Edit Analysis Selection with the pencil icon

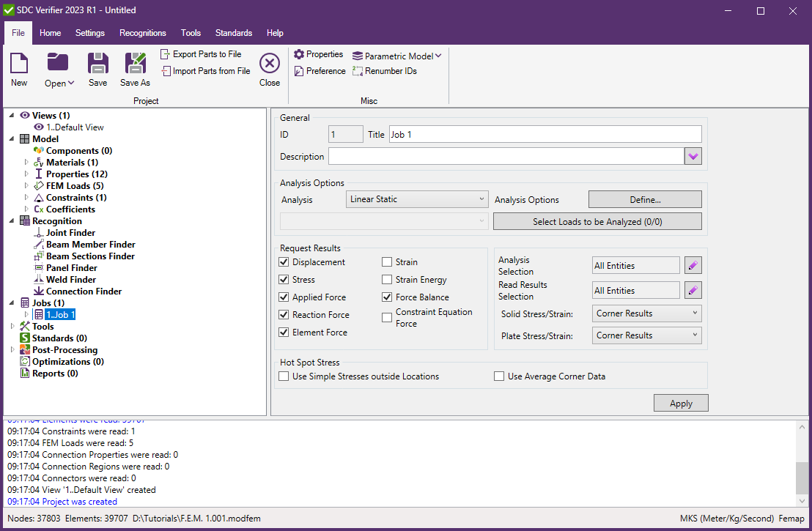click(692, 264)
